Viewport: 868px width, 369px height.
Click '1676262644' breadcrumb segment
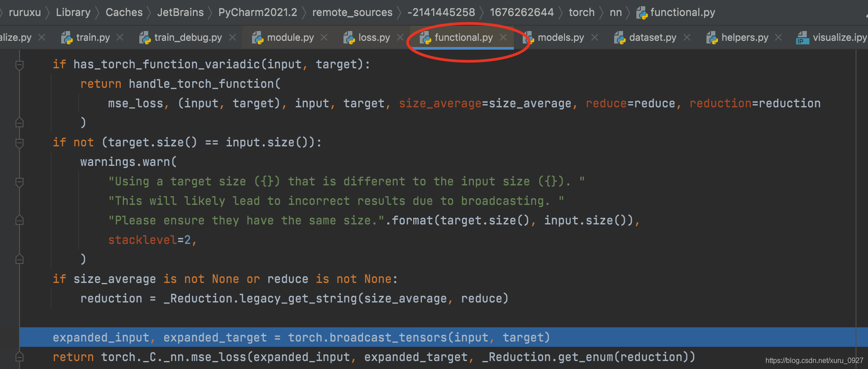(x=522, y=12)
